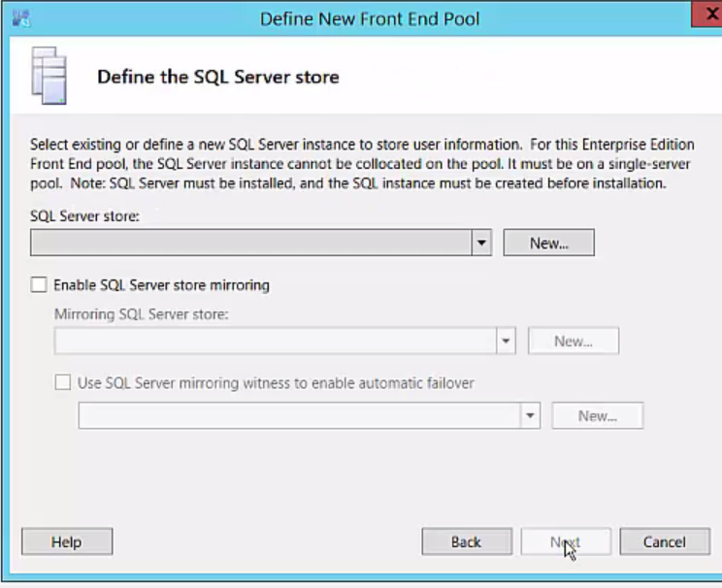Expand the mirroring witness store dropdown

(x=530, y=416)
